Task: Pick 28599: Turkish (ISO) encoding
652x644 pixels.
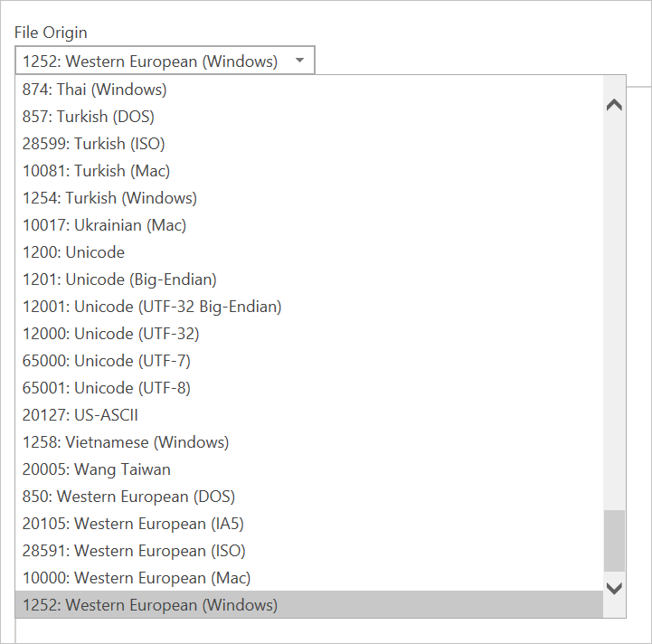Action: 309,144
